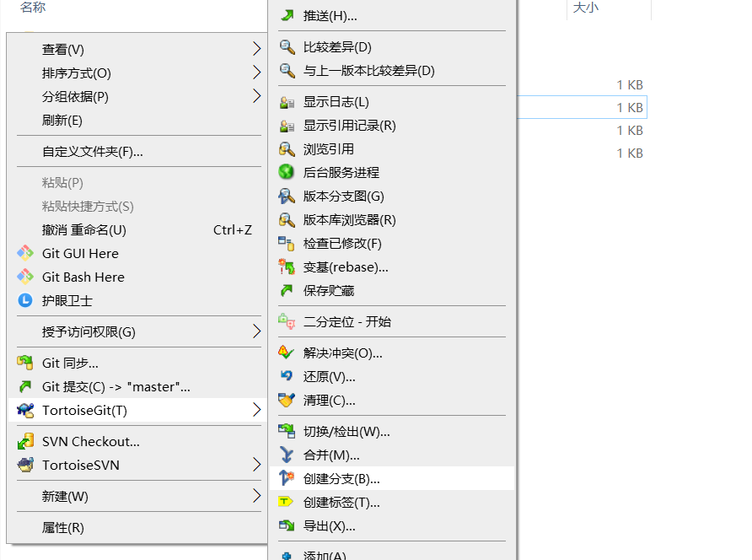Click the 显示日志(L) icon

click(x=287, y=102)
